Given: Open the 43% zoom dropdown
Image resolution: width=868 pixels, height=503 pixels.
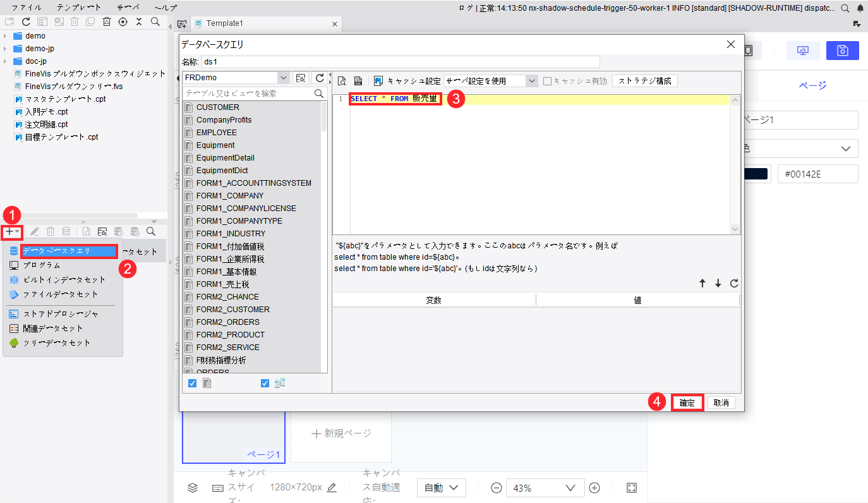Looking at the screenshot, I should click(544, 488).
